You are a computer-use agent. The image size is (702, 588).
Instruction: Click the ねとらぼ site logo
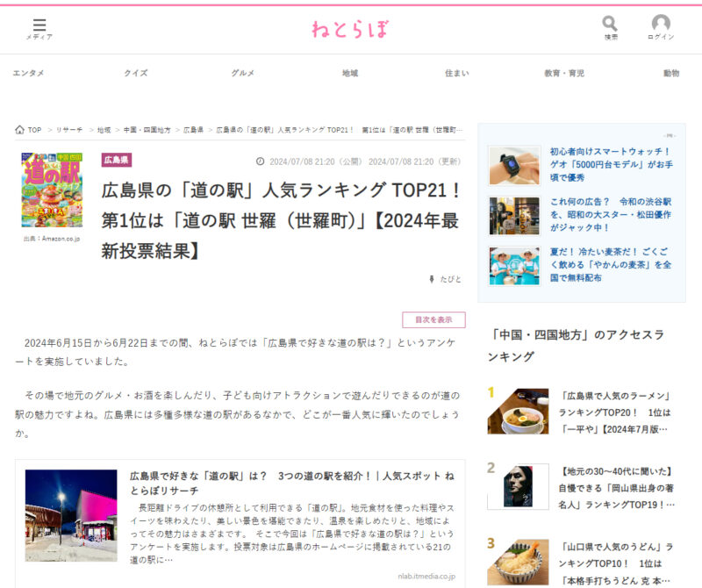pyautogui.click(x=349, y=29)
